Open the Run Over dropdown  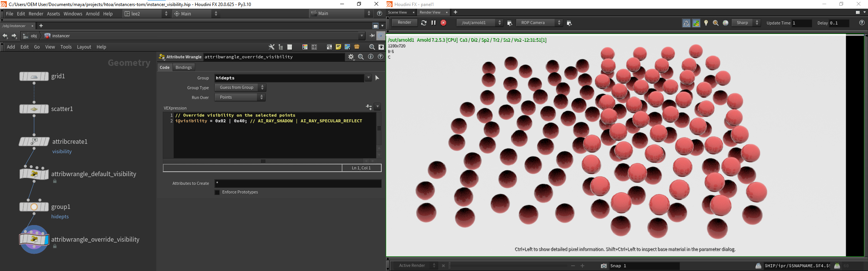(240, 97)
